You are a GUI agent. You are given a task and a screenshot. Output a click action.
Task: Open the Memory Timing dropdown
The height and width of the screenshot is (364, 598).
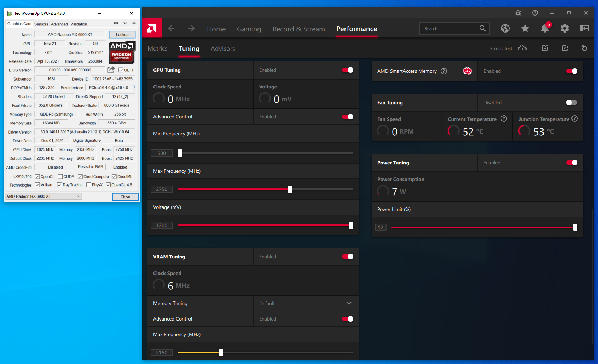(x=306, y=303)
